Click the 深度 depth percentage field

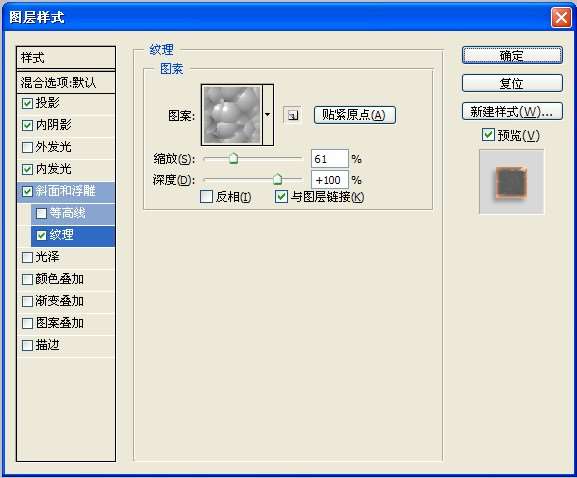click(x=330, y=180)
